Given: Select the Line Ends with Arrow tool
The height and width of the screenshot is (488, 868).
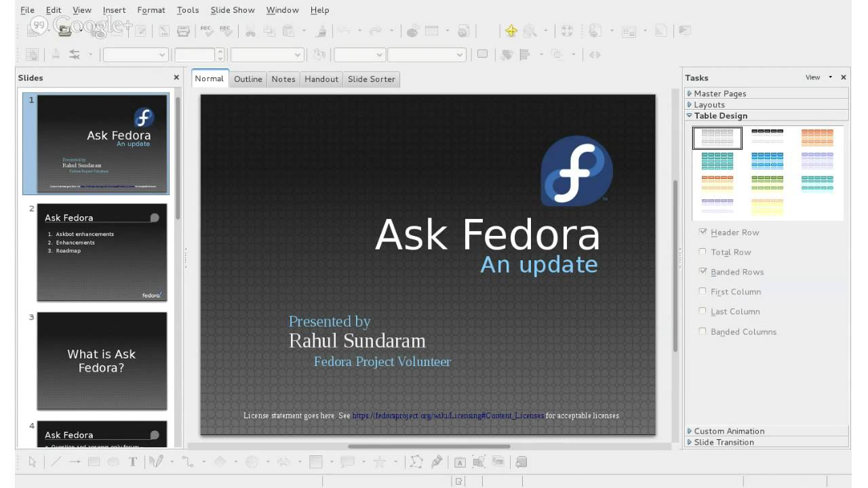Looking at the screenshot, I should tap(75, 462).
